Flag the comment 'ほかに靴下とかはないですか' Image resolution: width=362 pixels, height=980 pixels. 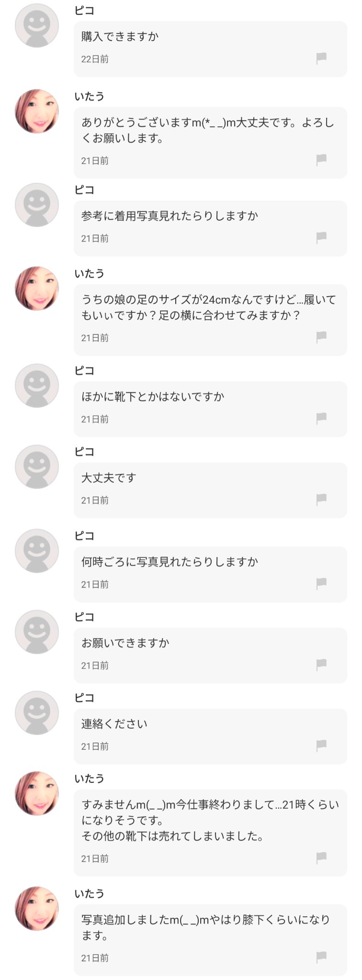(x=321, y=418)
